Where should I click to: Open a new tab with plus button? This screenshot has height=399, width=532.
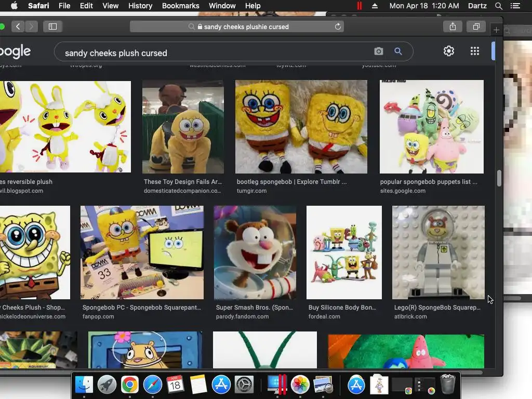coord(496,30)
